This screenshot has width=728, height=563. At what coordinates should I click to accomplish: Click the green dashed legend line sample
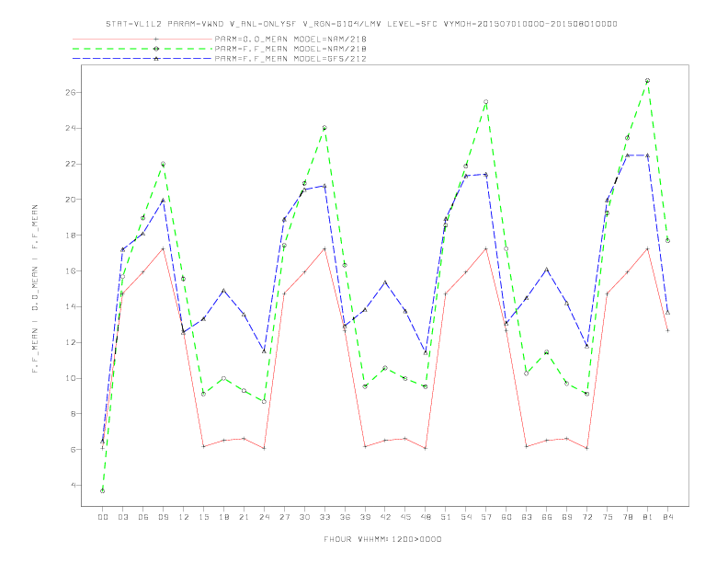tap(142, 49)
